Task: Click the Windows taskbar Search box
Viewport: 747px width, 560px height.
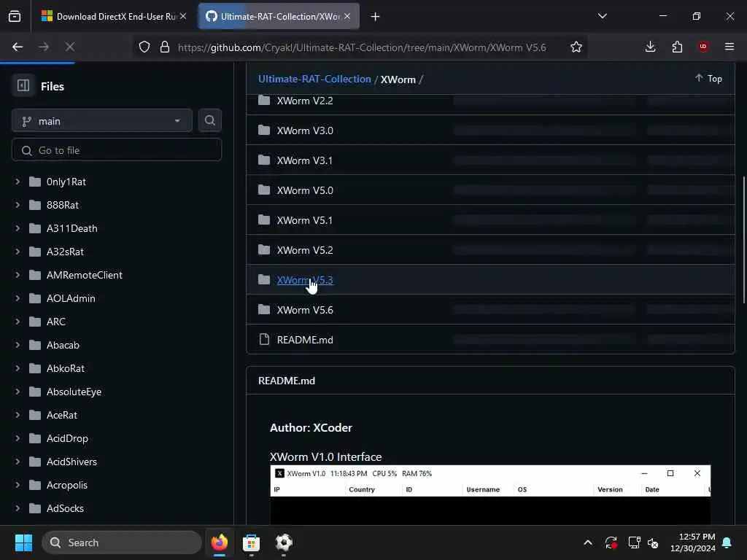Action: 122,542
